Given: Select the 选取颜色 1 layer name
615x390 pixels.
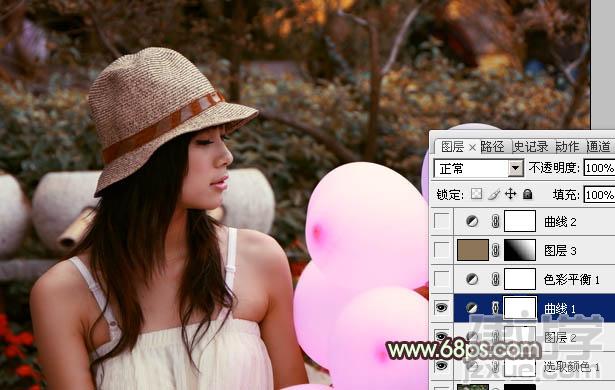Looking at the screenshot, I should tap(571, 367).
